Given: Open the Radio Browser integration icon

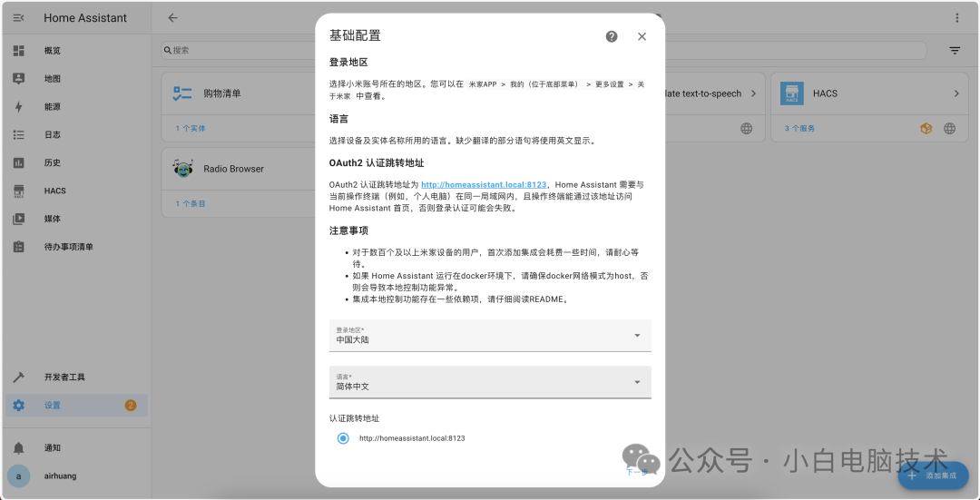Looking at the screenshot, I should coord(182,168).
